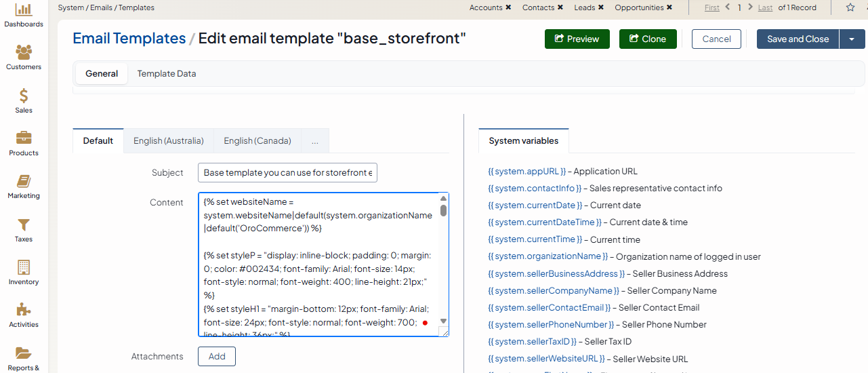The width and height of the screenshot is (868, 373).
Task: Insert the system.appURL variable
Action: tap(526, 172)
